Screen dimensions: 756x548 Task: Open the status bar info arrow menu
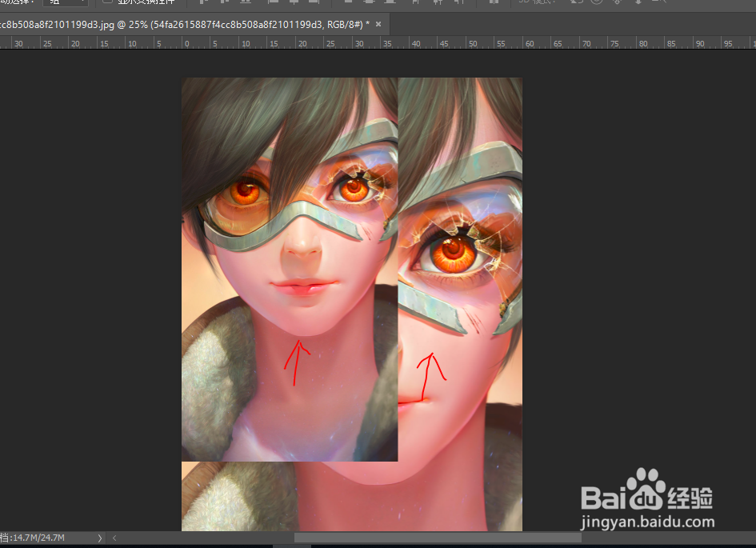100,538
